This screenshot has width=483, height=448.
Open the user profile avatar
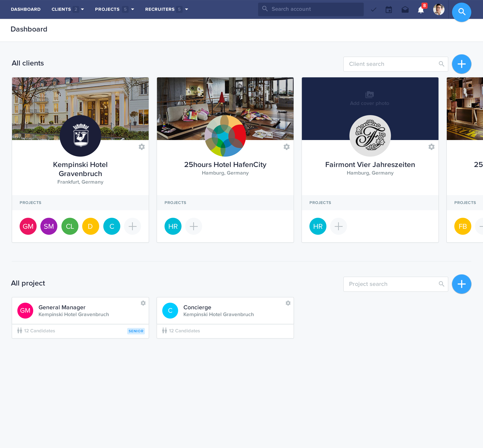coord(439,9)
